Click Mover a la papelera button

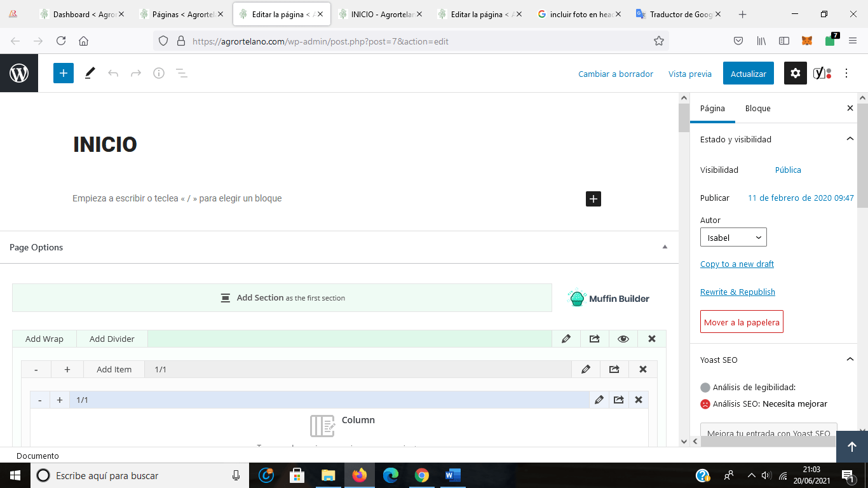coord(742,322)
